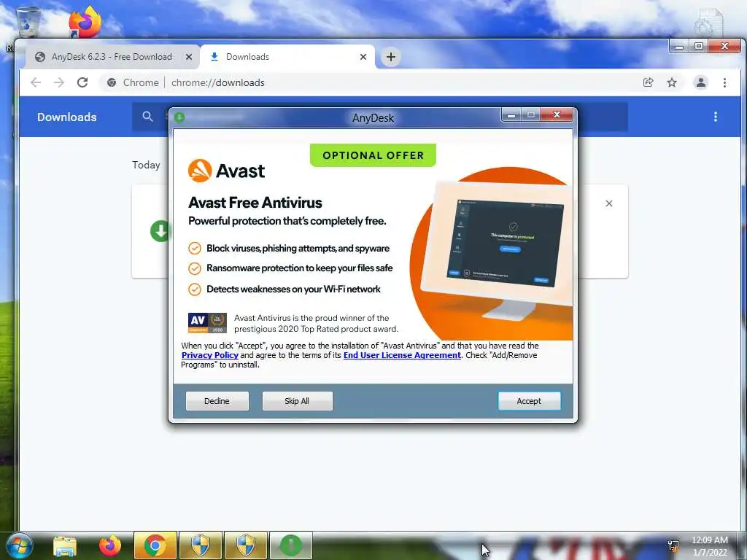Accept the Avast optional offer

pyautogui.click(x=529, y=401)
